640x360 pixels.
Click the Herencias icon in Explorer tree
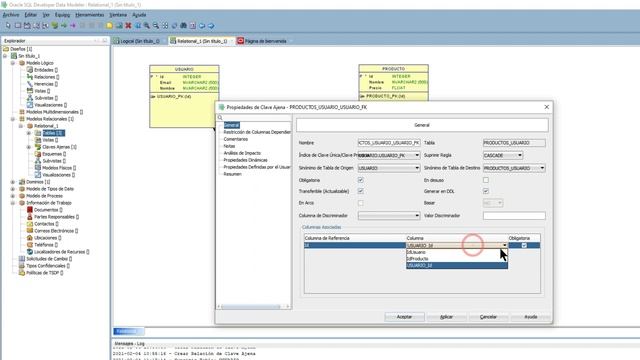pos(30,84)
